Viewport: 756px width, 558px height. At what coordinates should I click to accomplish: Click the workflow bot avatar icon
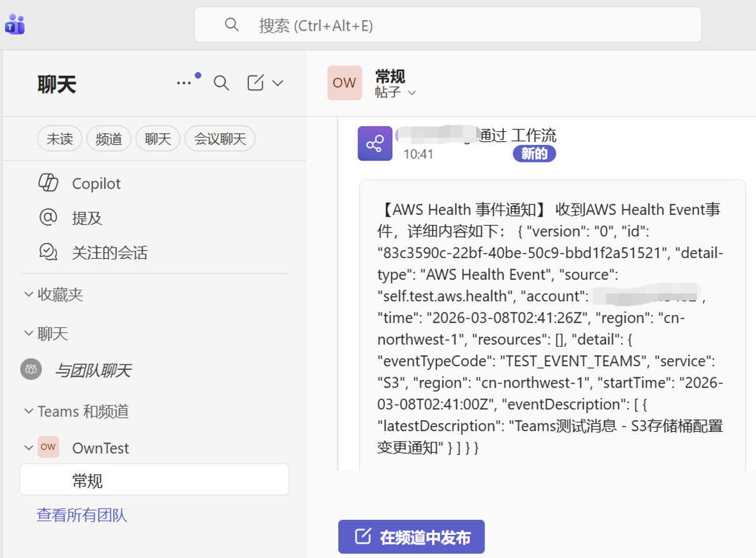pyautogui.click(x=375, y=144)
